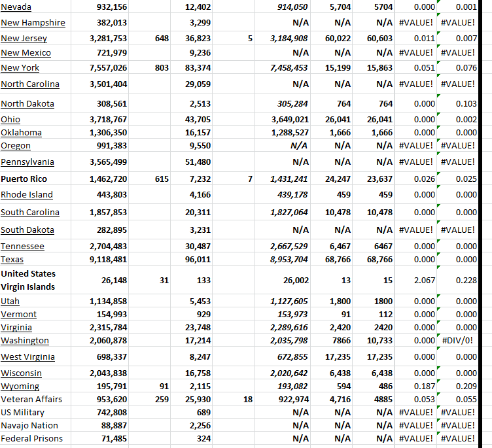Image resolution: width=492 pixels, height=448 pixels.
Task: Open the Nevada state link
Action: coord(16,7)
